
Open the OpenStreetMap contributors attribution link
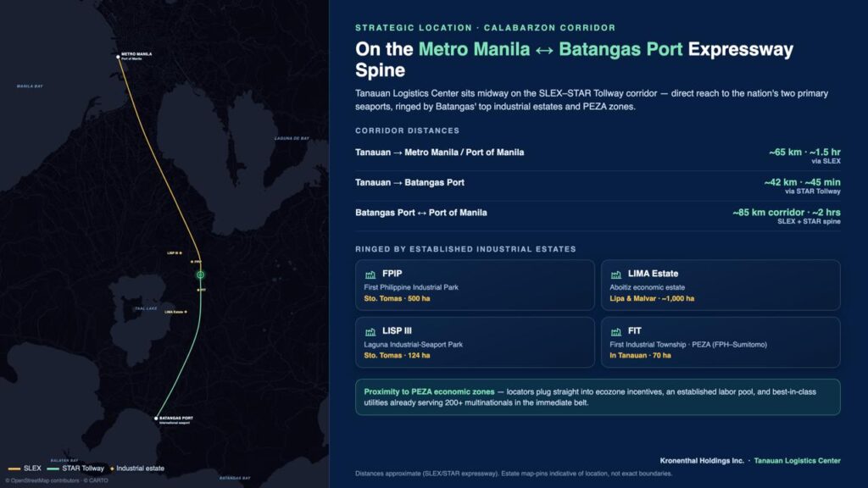pos(45,481)
